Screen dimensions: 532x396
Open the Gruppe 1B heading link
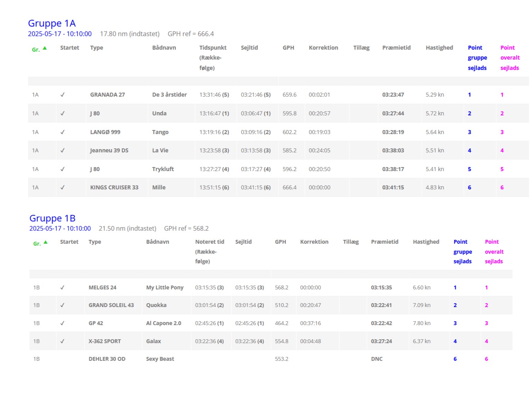(x=53, y=218)
